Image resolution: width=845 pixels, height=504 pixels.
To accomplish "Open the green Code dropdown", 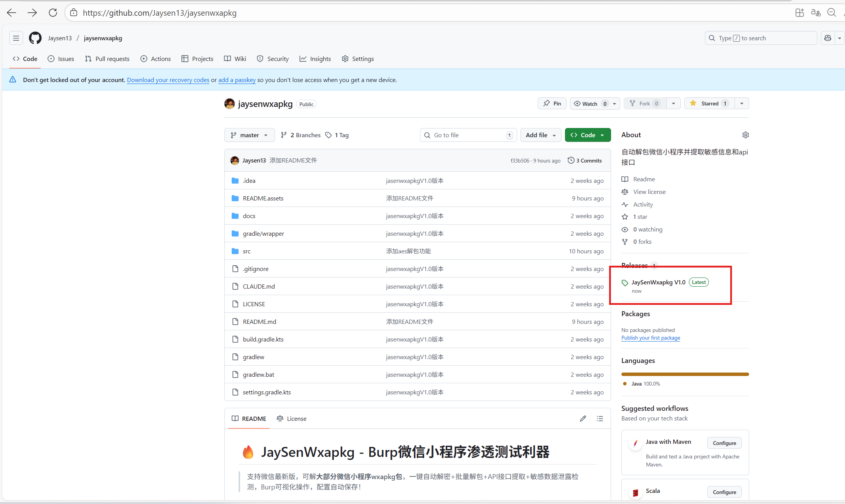I will 587,135.
